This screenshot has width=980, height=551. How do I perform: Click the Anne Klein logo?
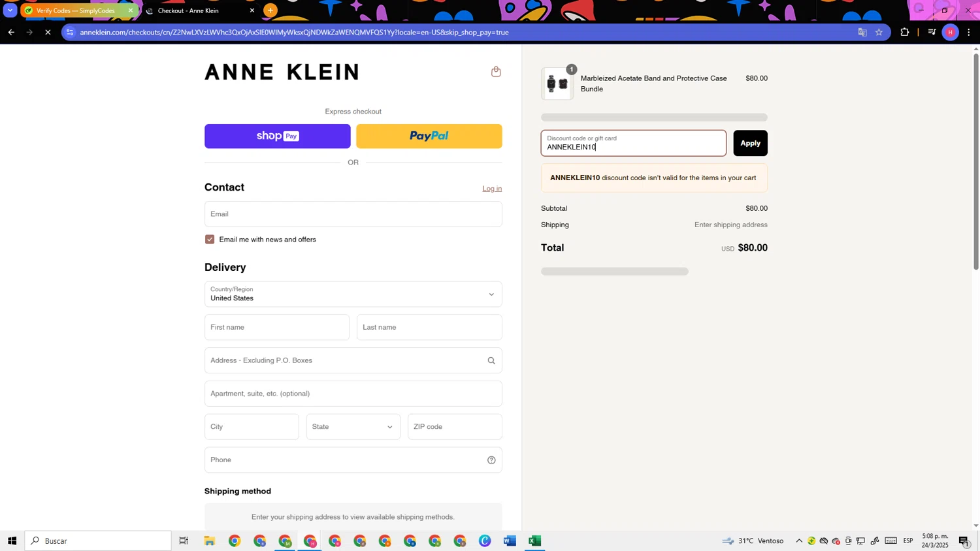(282, 72)
